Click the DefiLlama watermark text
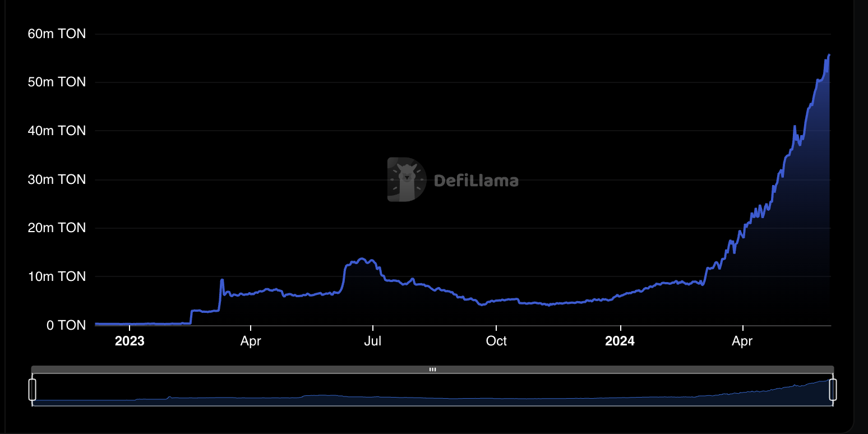 [476, 181]
